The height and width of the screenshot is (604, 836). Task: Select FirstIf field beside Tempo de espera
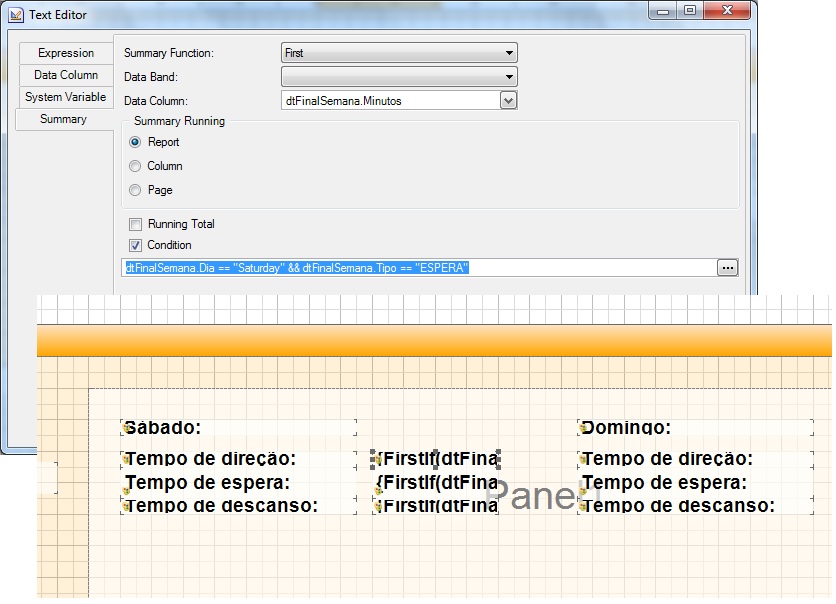pos(436,482)
